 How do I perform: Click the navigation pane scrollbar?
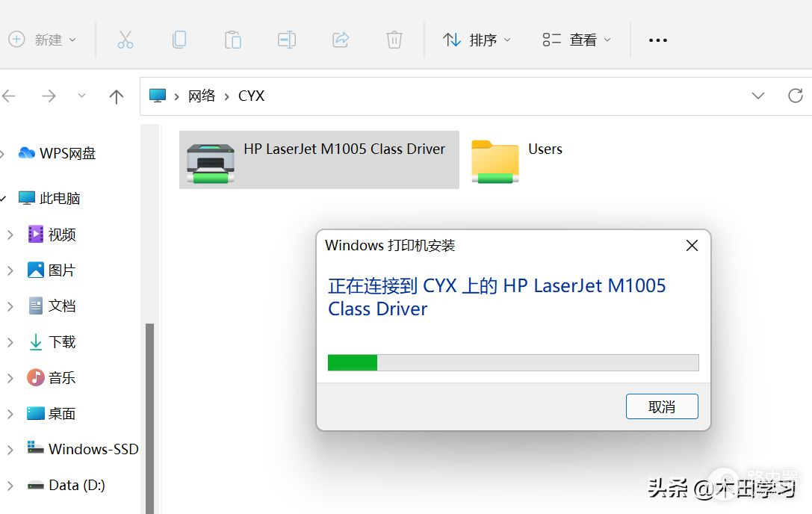(149, 418)
